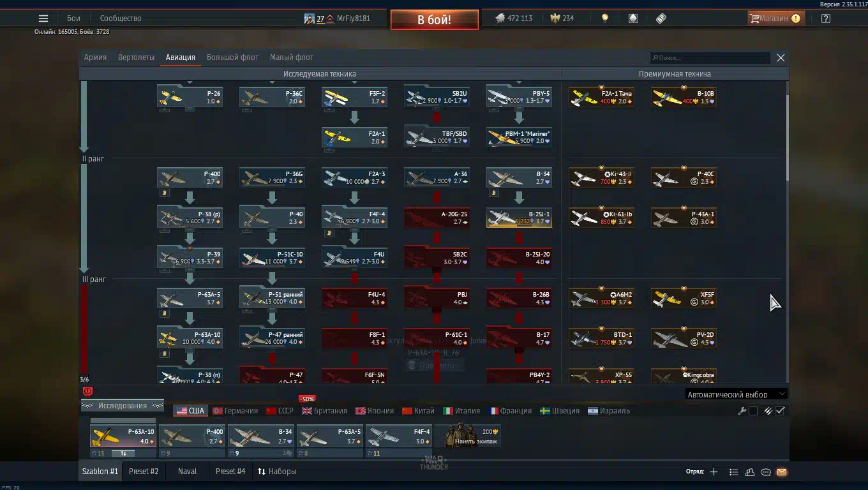The width and height of the screenshot is (868, 490).
Task: Open the Battle Pass ticket icon
Action: [661, 19]
